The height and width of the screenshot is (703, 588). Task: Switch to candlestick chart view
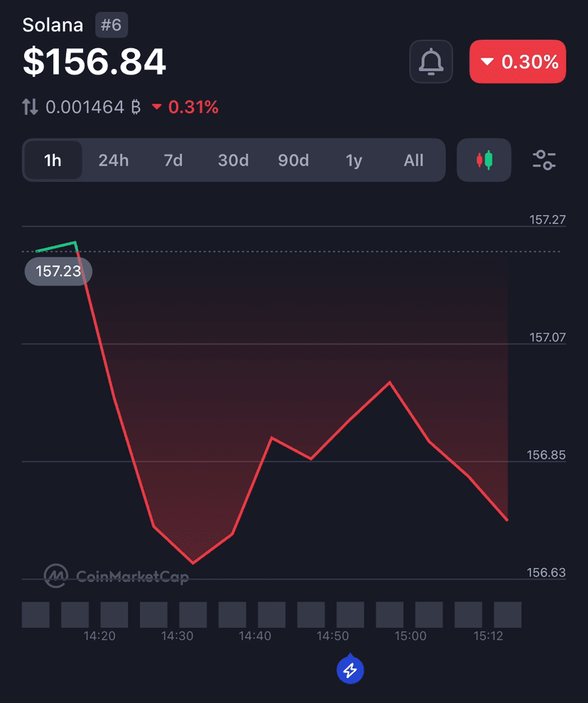[x=484, y=160]
